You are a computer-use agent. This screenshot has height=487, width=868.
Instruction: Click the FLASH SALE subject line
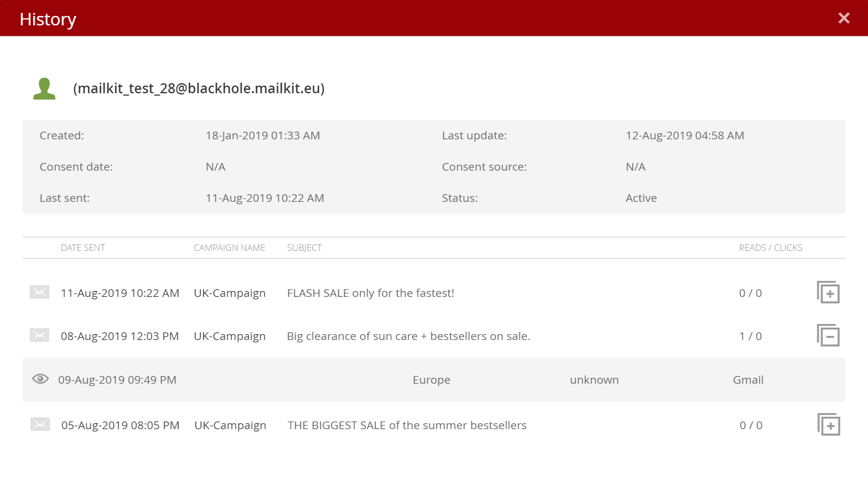(x=370, y=293)
